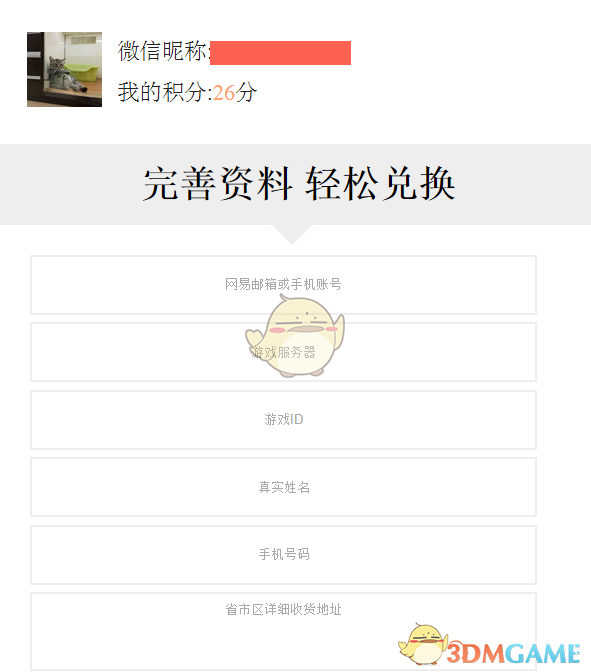Click the cat avatar photo

point(64,69)
